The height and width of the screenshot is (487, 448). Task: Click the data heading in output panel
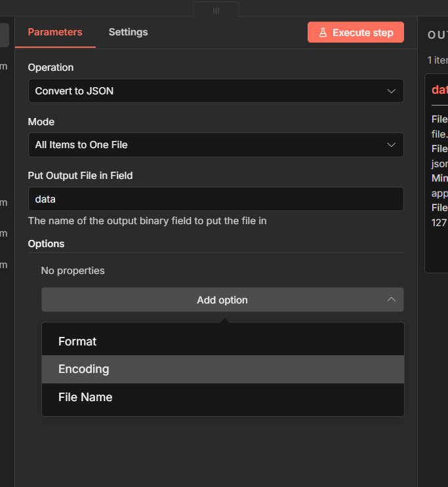click(x=439, y=90)
